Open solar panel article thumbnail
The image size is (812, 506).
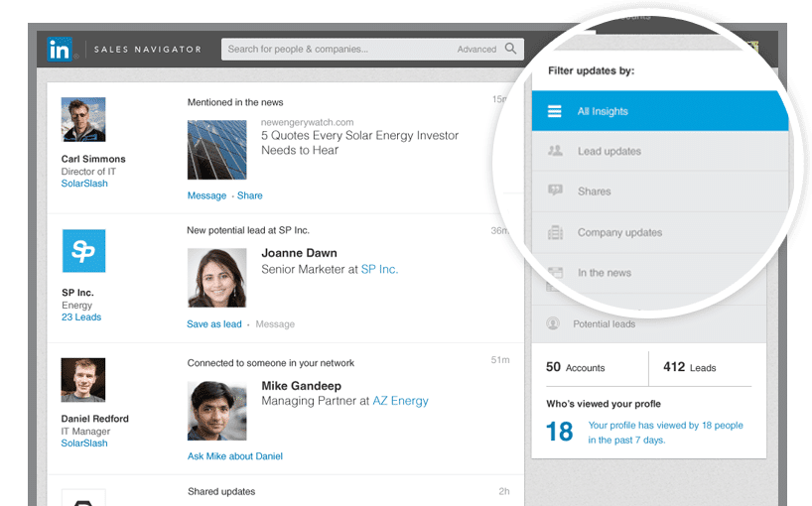217,150
